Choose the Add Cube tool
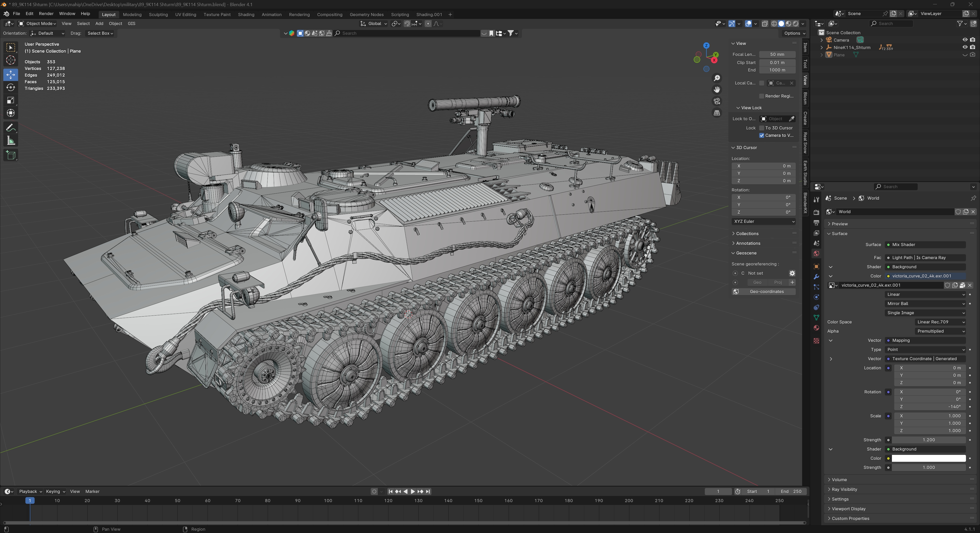980x533 pixels. coord(11,155)
